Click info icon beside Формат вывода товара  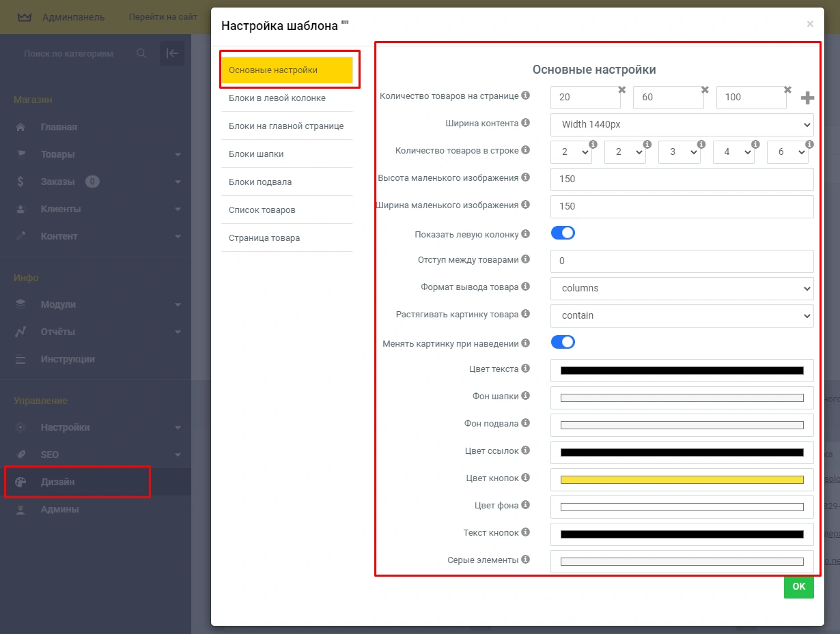pos(525,287)
